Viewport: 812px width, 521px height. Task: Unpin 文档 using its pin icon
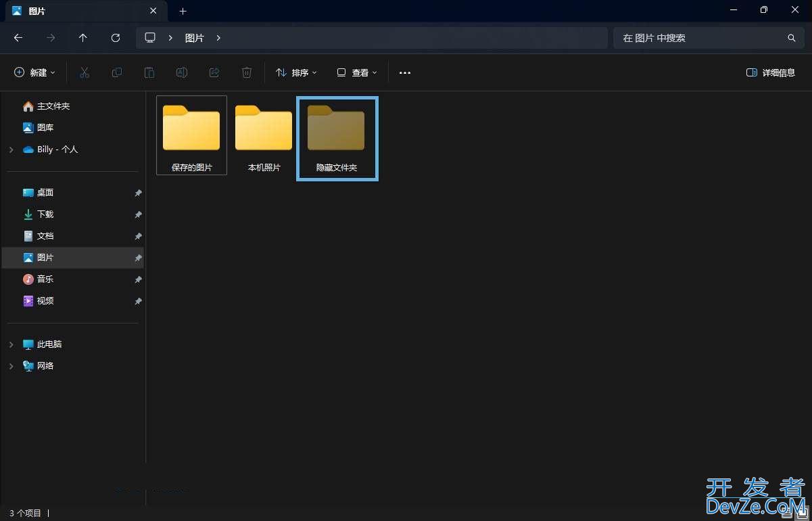coord(138,236)
